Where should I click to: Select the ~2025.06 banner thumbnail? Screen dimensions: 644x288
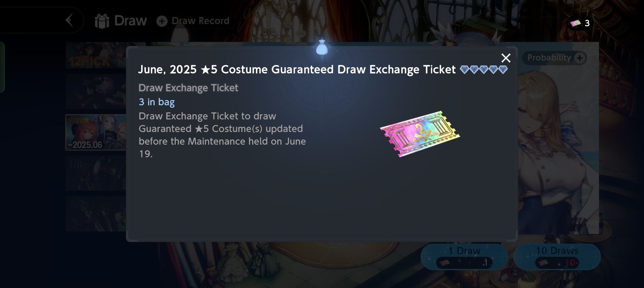(x=96, y=132)
